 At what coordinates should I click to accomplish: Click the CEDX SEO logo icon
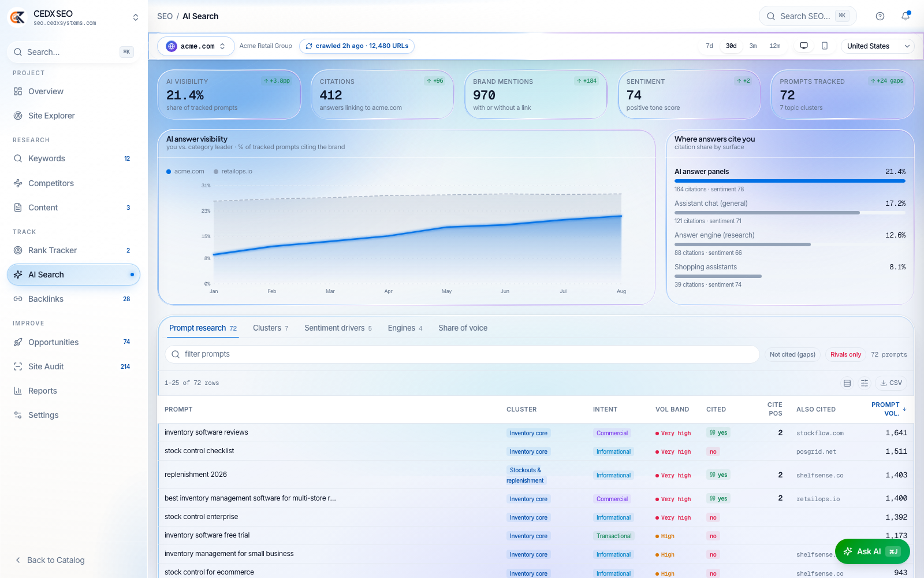(x=17, y=17)
